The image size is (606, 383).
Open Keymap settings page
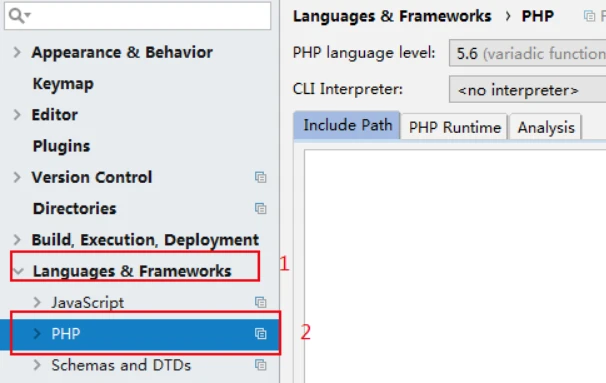tap(63, 83)
